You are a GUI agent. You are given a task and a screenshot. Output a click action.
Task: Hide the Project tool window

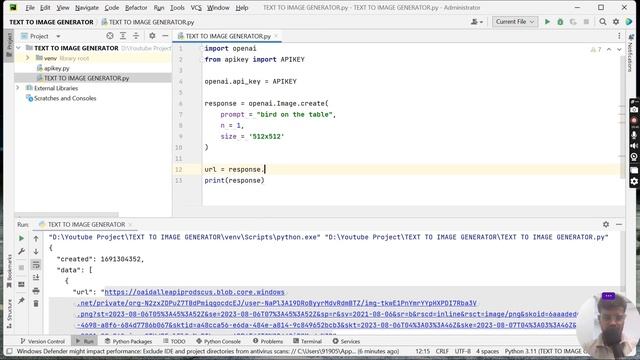(x=165, y=36)
